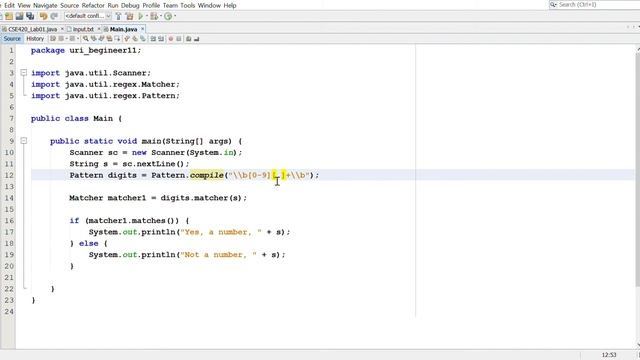Switch editor to Source view
Screen dimensions: 640x360
pyautogui.click(x=12, y=39)
